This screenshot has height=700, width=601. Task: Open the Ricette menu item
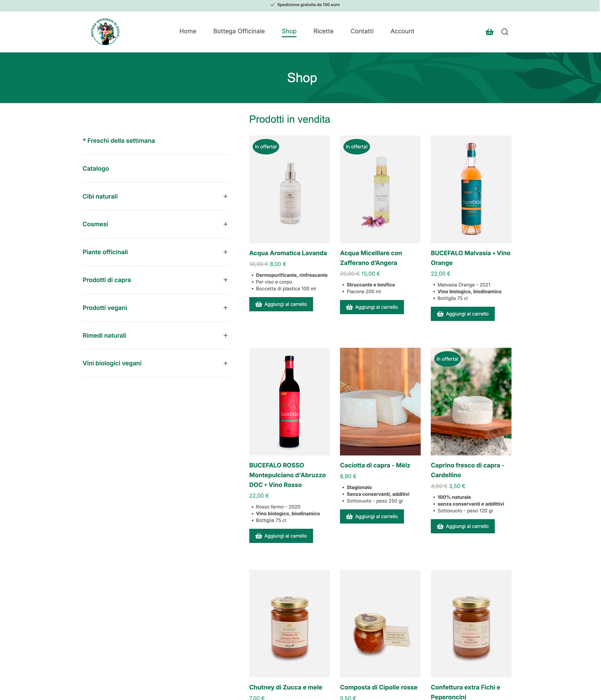pos(323,31)
